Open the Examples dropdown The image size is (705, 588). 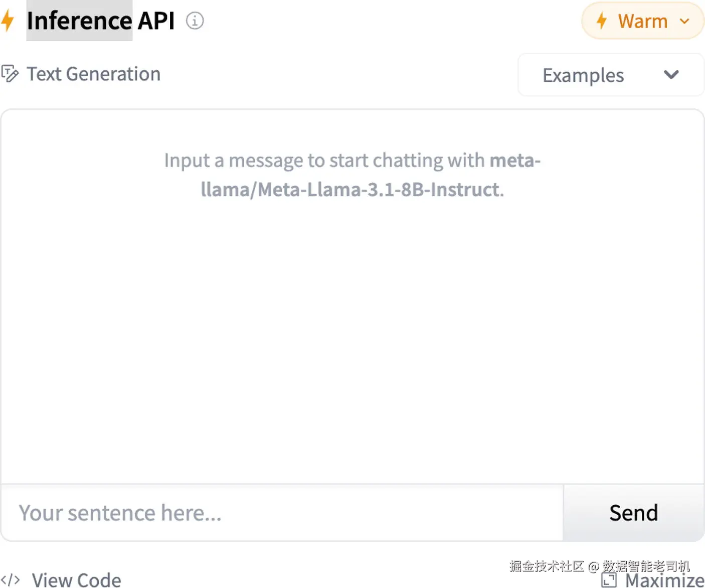click(583, 75)
